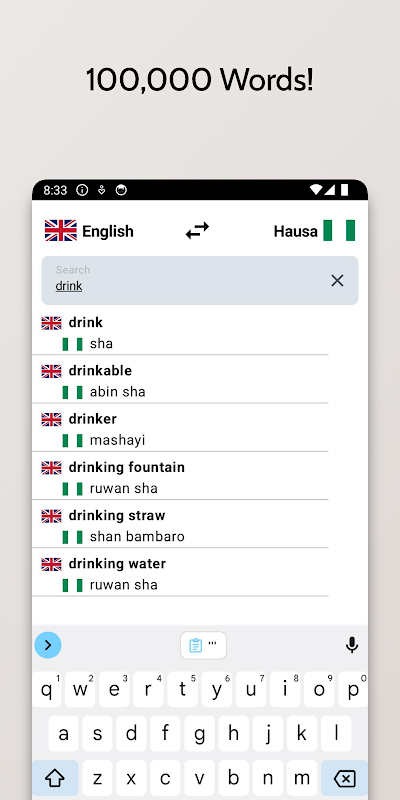The width and height of the screenshot is (400, 800).
Task: Tap the backspace key
Action: click(344, 778)
